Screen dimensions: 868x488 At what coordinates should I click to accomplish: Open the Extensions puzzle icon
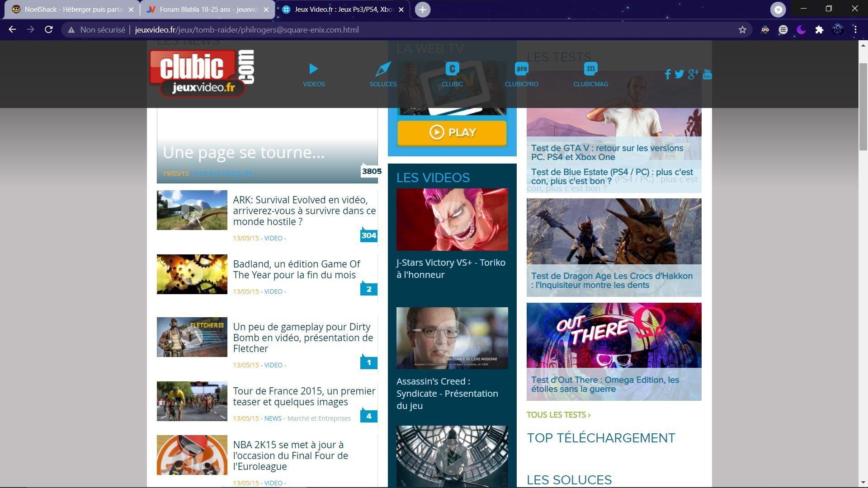click(x=819, y=30)
